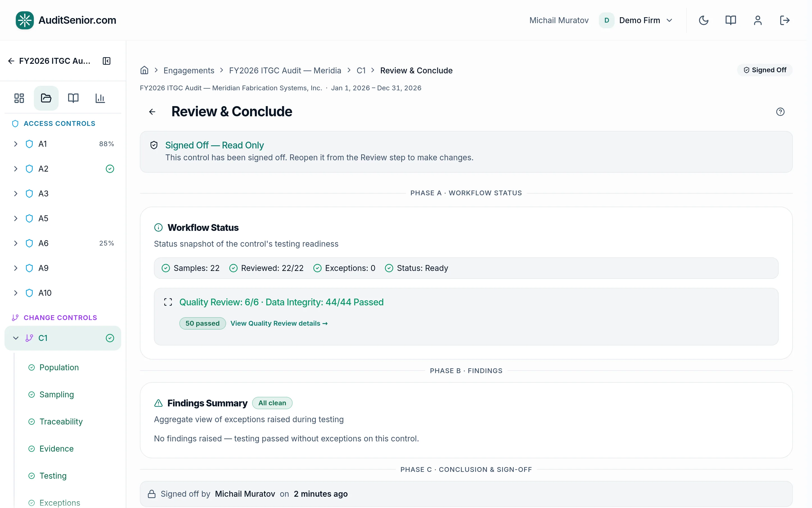Open the dashboard grid view icon
Viewport: 812px width, 508px height.
tap(19, 98)
